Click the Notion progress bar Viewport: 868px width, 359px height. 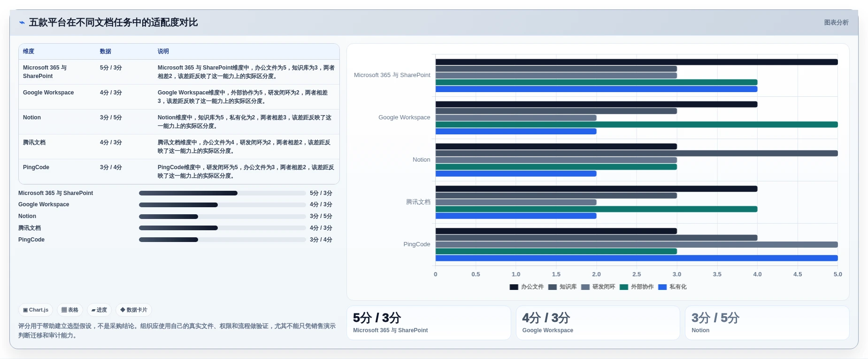pos(223,217)
